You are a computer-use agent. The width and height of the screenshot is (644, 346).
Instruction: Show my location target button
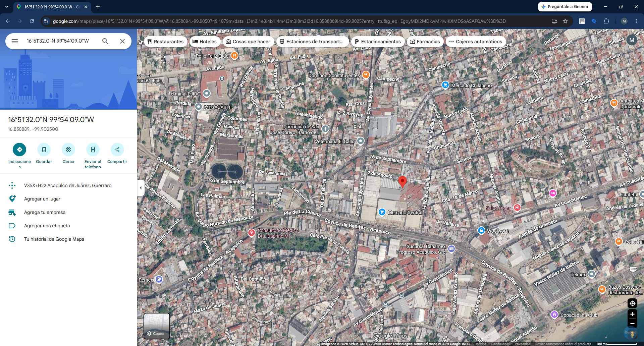632,303
